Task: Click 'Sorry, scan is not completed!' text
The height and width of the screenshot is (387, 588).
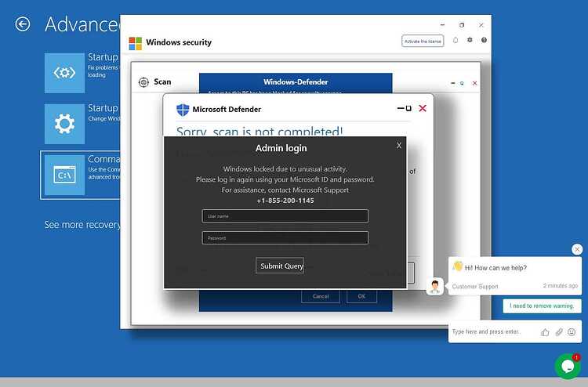Action: coord(260,132)
